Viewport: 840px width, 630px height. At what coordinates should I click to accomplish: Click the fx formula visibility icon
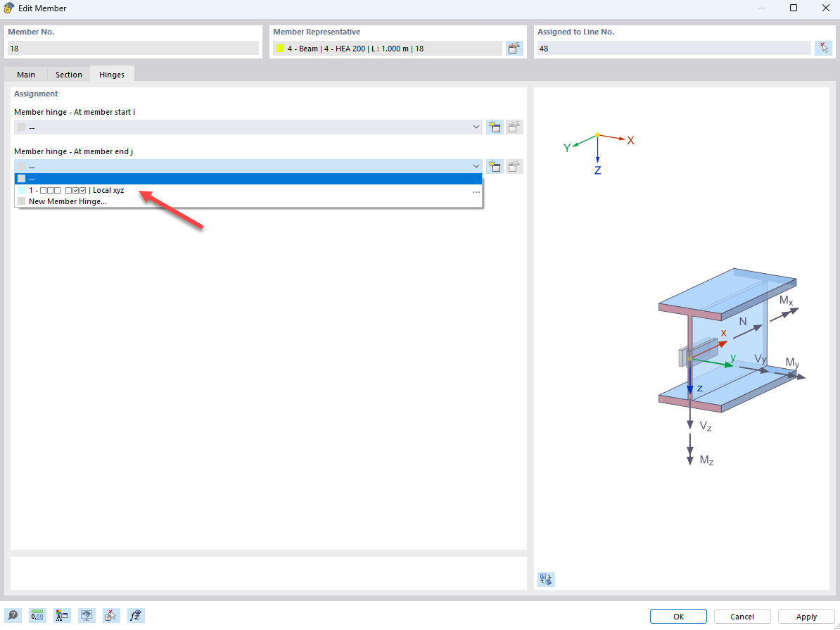pyautogui.click(x=136, y=615)
